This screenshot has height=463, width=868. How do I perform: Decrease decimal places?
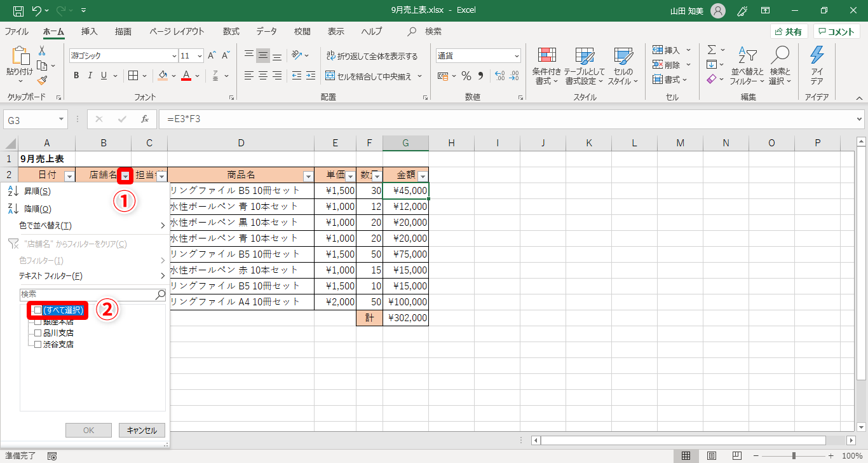pyautogui.click(x=515, y=76)
